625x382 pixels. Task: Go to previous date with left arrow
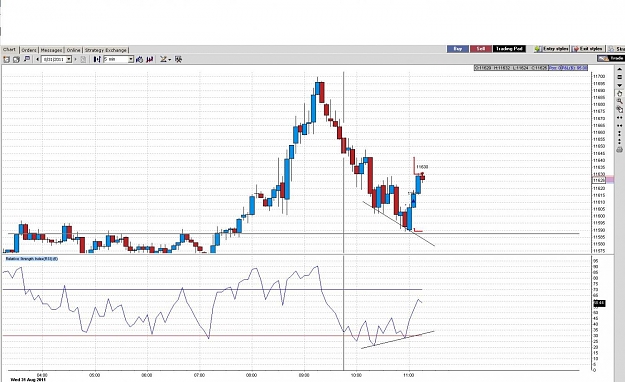(x=37, y=59)
